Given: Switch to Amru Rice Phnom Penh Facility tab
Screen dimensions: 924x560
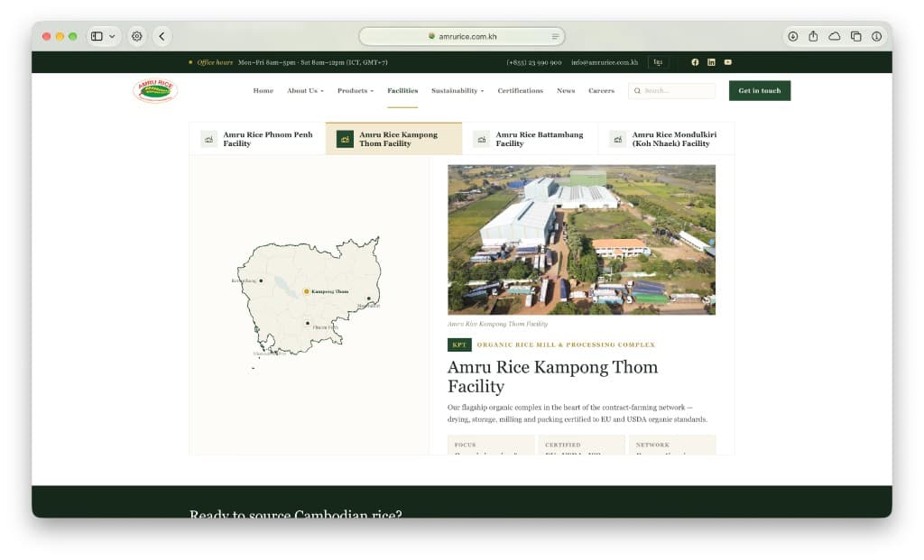Looking at the screenshot, I should (x=257, y=139).
